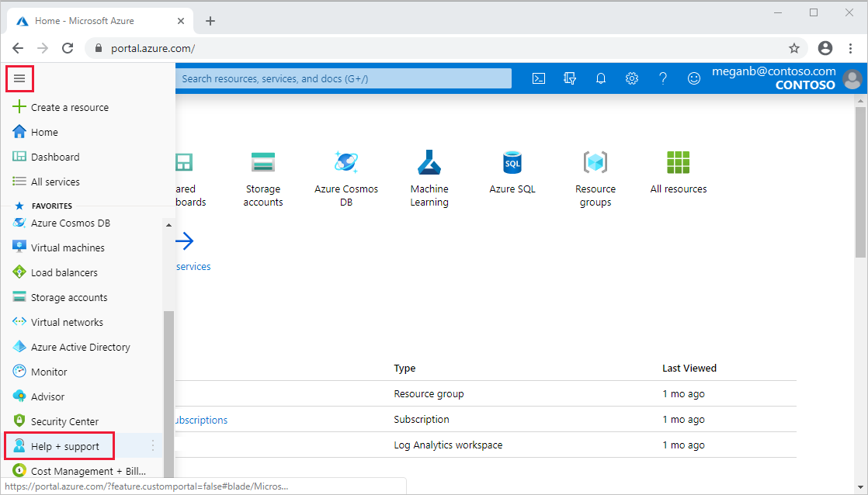Open Storage accounts service tile

pyautogui.click(x=263, y=180)
